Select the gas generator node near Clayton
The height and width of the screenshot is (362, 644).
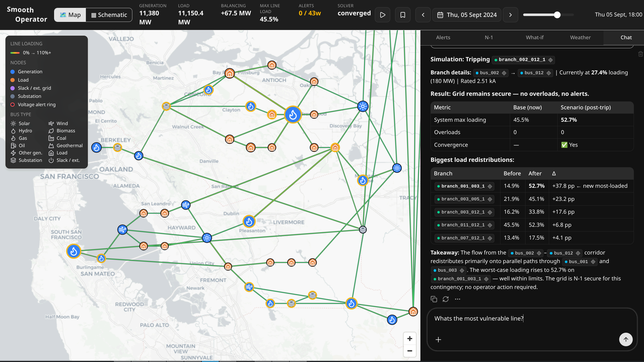(250, 106)
